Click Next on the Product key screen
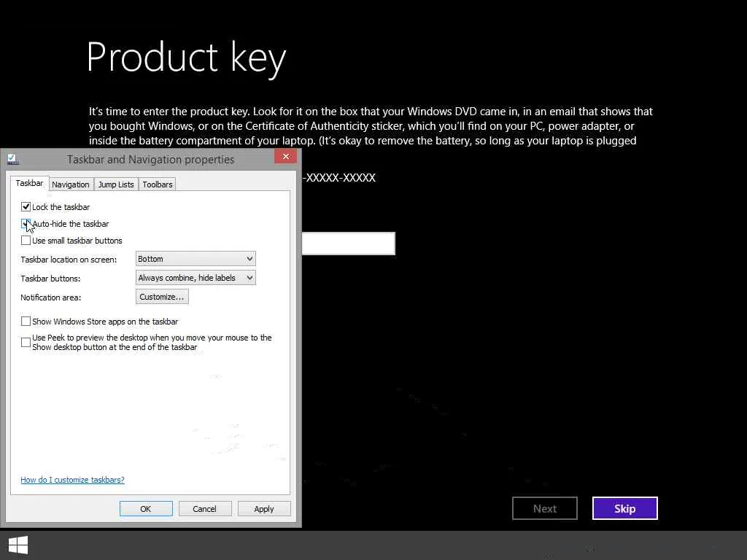This screenshot has height=560, width=747. click(545, 508)
